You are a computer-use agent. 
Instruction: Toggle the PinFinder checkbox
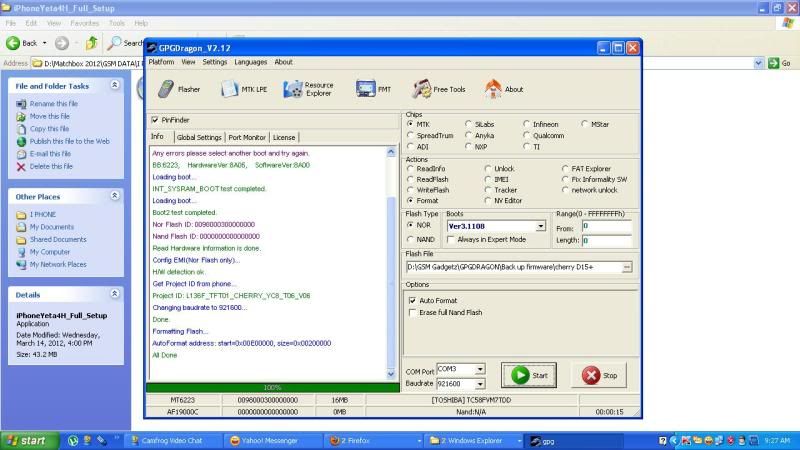point(155,120)
